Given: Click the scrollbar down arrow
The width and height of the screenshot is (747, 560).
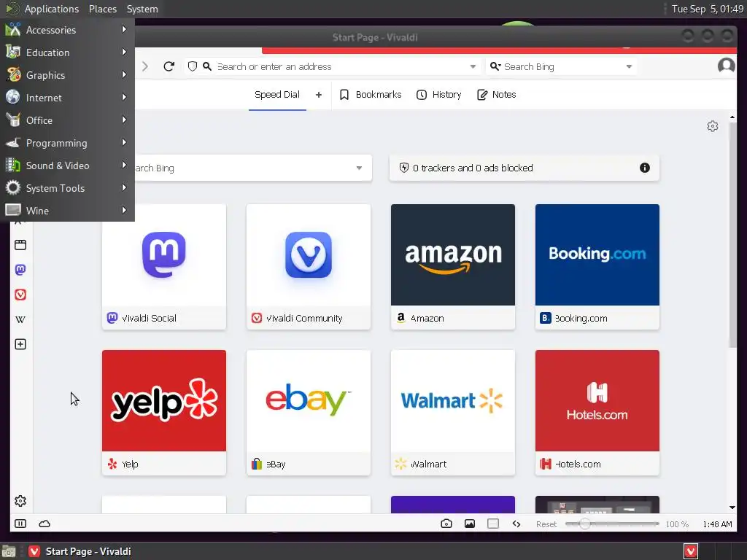Looking at the screenshot, I should pos(732,507).
